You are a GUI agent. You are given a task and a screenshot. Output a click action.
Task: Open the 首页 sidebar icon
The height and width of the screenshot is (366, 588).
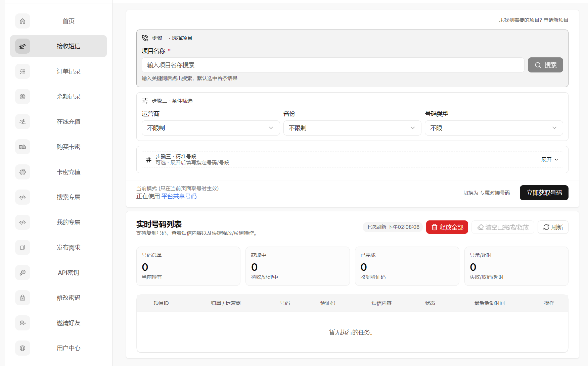[22, 21]
